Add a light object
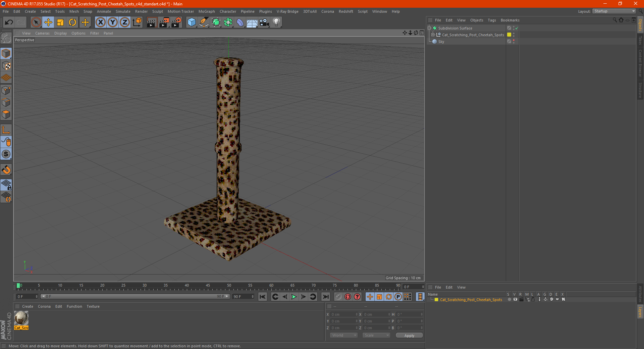The height and width of the screenshot is (349, 644). pyautogui.click(x=276, y=22)
